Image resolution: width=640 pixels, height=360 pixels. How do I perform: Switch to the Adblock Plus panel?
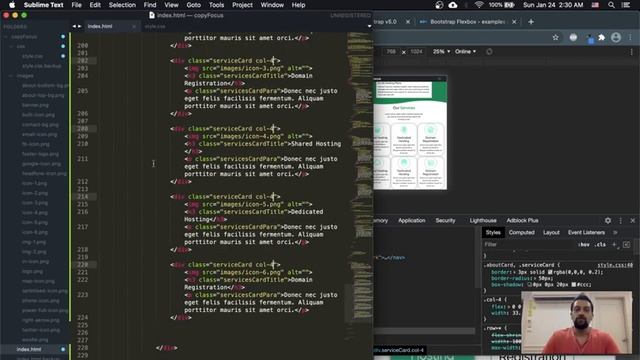(x=522, y=220)
